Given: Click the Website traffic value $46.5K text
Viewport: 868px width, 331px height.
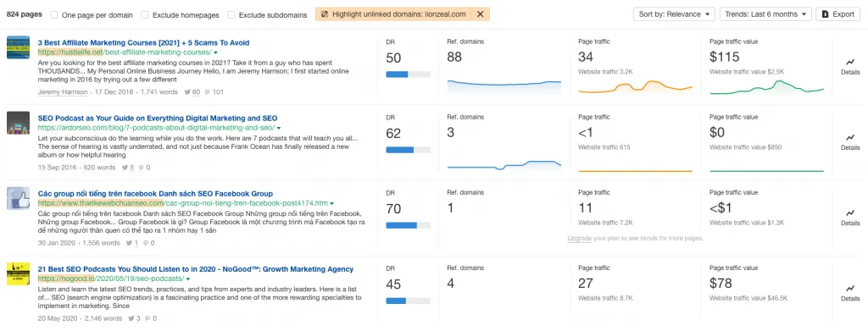Looking at the screenshot, I should click(748, 298).
